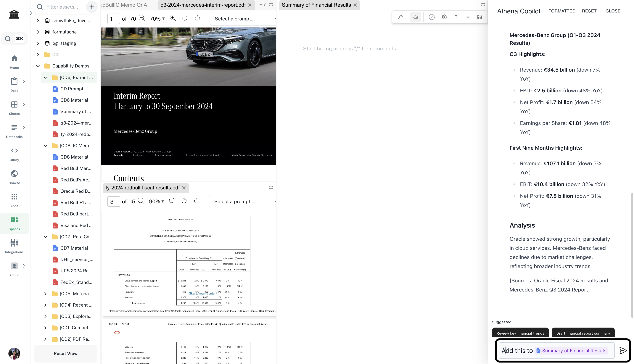The height and width of the screenshot is (364, 634).
Task: Click CLOSE in Athena Copilot
Action: pos(613,11)
